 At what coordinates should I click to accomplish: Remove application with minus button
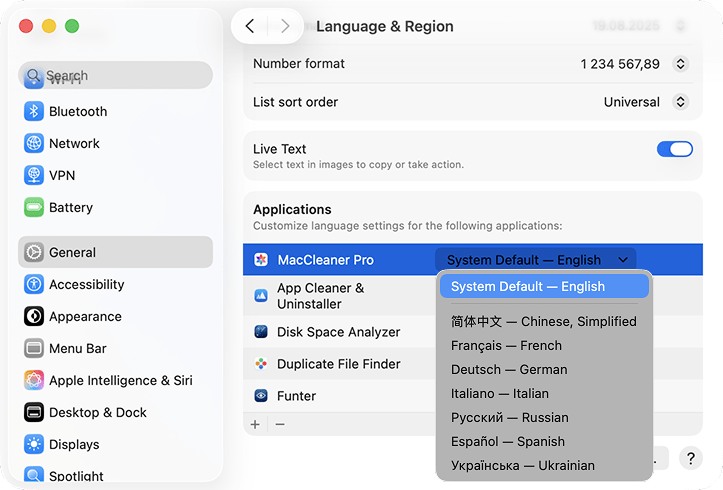click(280, 424)
